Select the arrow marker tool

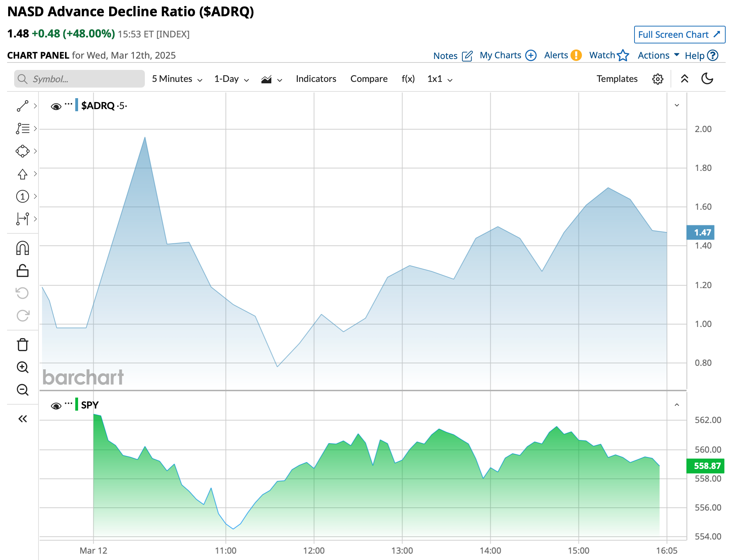[23, 174]
